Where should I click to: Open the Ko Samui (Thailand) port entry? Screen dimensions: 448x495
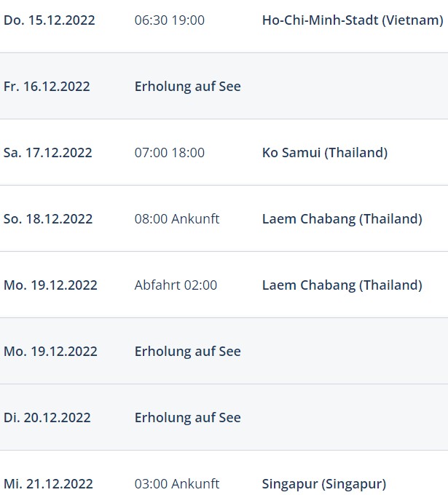pyautogui.click(x=325, y=153)
